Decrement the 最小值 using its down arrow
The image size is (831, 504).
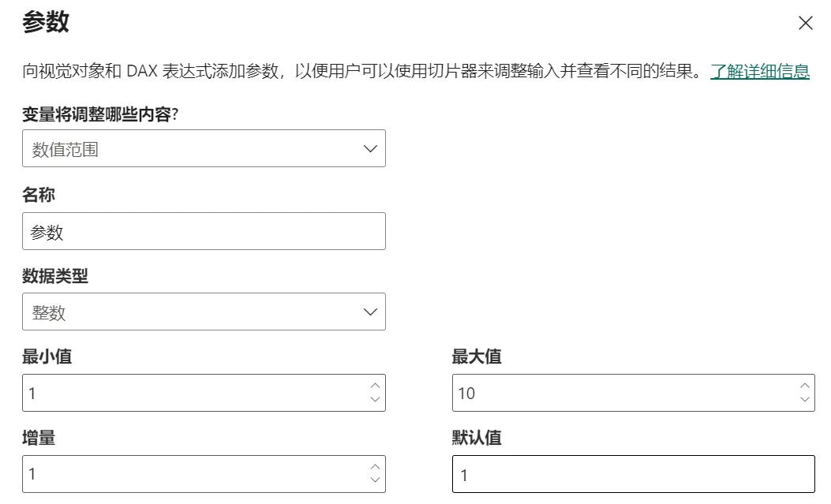[376, 399]
